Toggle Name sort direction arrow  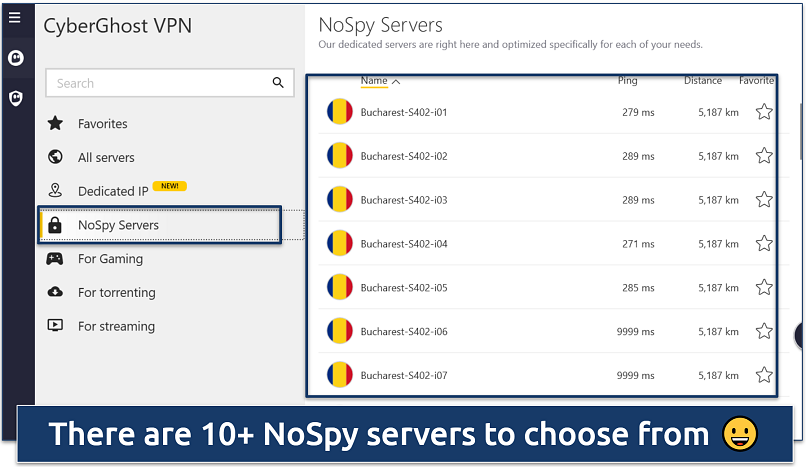(x=396, y=82)
